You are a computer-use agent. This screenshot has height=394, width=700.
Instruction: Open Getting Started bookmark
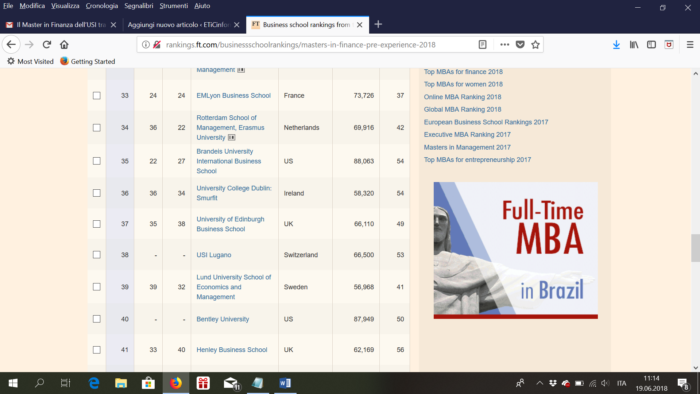click(88, 62)
